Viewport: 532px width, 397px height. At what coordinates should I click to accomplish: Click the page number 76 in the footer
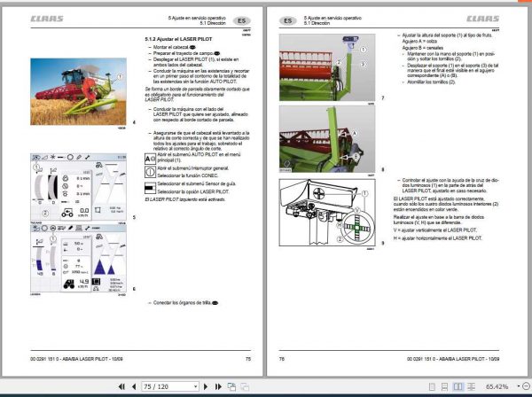pos(282,359)
